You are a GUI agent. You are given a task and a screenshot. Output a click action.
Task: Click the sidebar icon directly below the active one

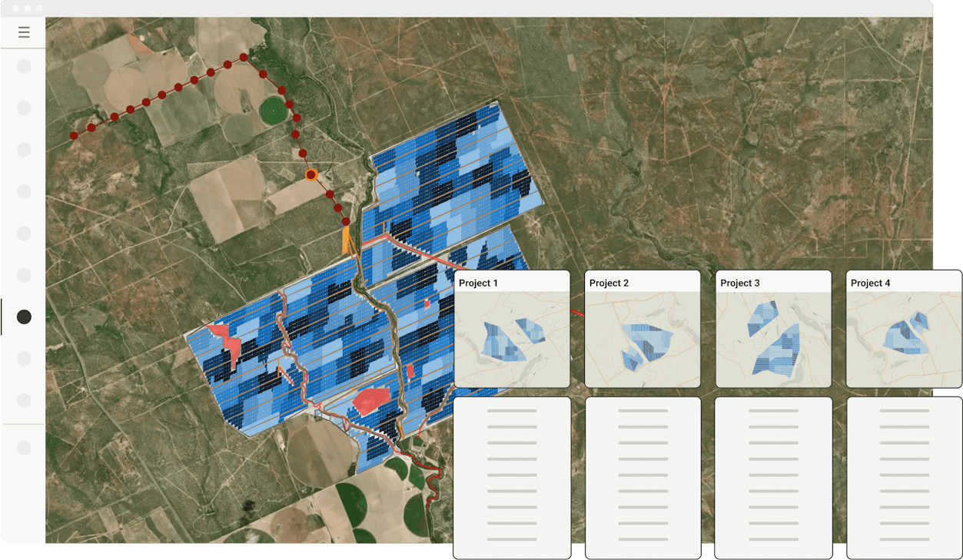point(24,358)
